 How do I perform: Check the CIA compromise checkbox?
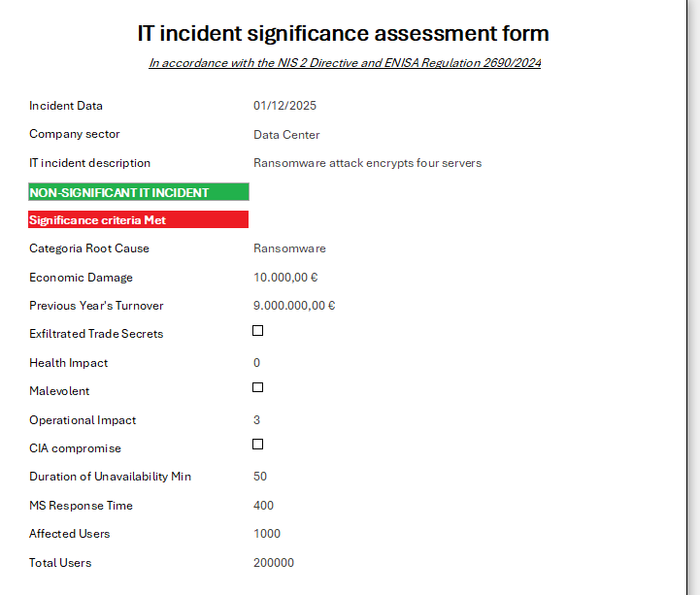coord(258,445)
